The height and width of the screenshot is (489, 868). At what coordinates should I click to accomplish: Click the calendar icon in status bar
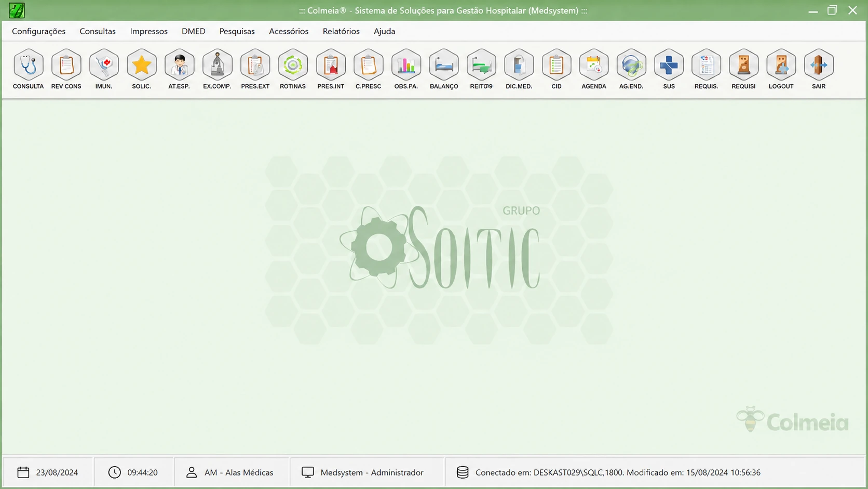coord(23,472)
